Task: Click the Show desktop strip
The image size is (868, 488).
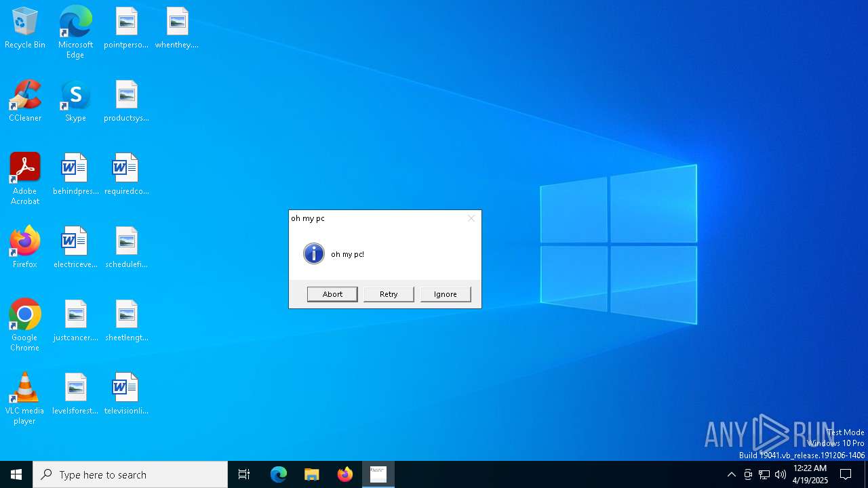Action: (866, 474)
